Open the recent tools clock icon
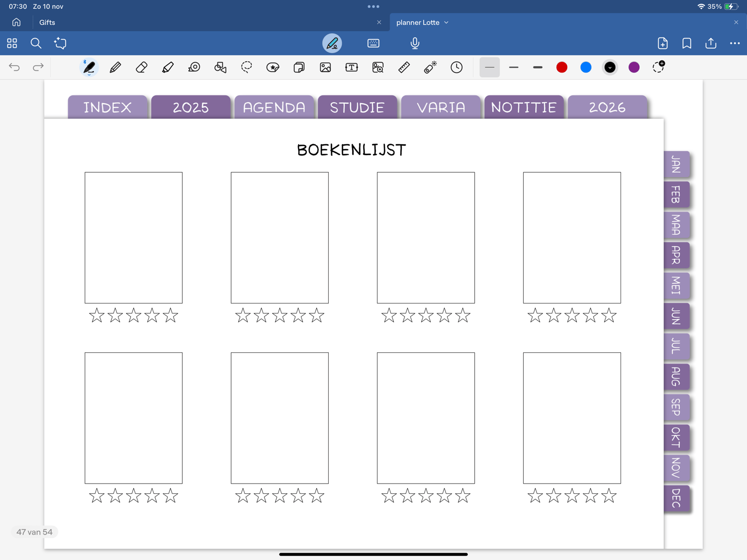The height and width of the screenshot is (560, 747). (x=457, y=67)
